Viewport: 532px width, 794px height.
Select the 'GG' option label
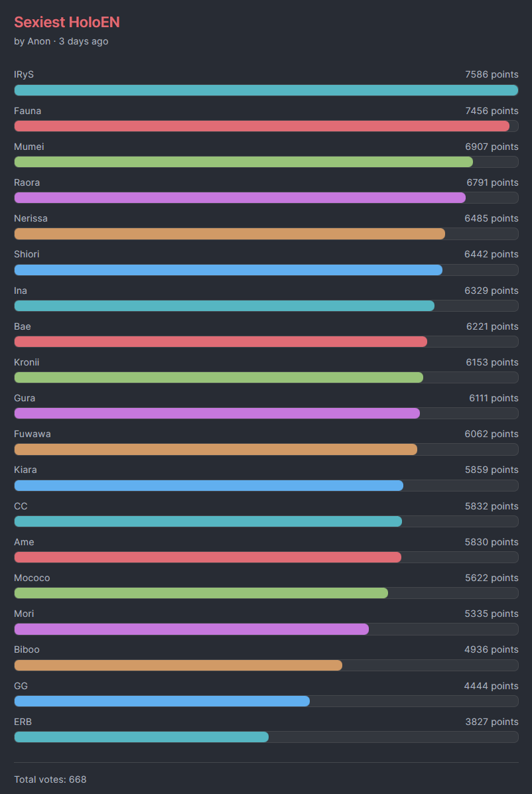tap(21, 686)
